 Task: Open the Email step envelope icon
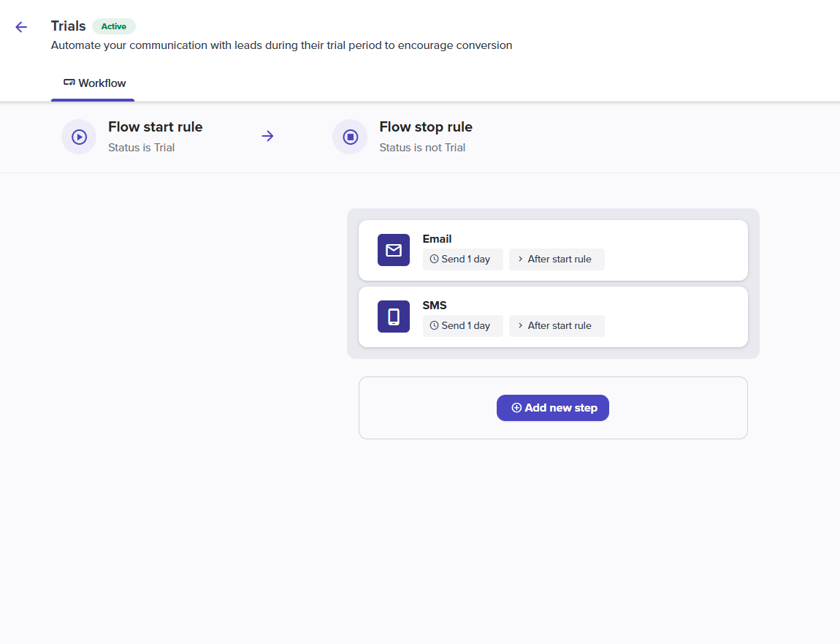[393, 250]
